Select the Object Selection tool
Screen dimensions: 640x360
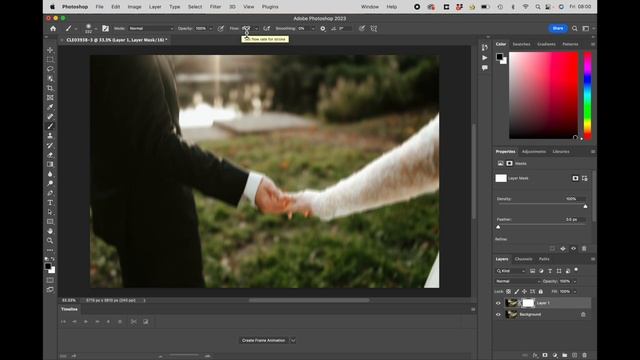click(50, 78)
